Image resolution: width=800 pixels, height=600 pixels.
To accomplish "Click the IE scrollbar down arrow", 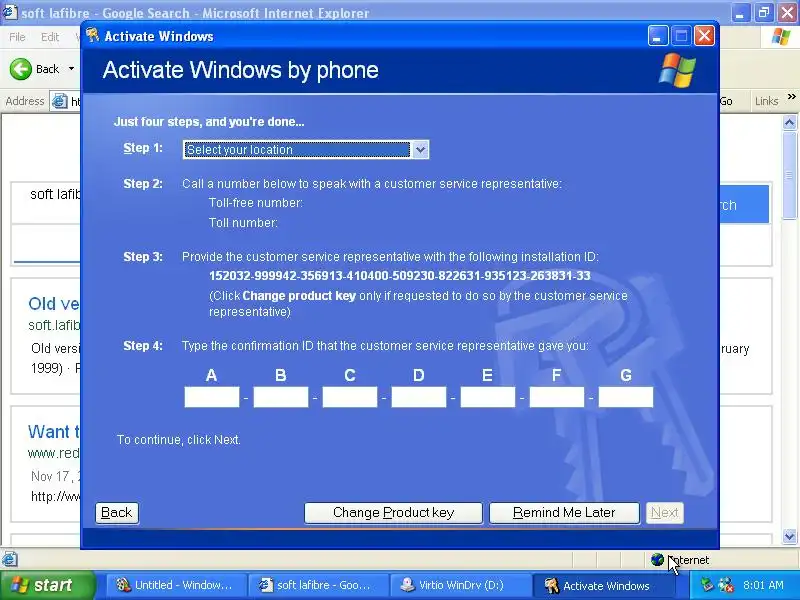I will pos(789,536).
